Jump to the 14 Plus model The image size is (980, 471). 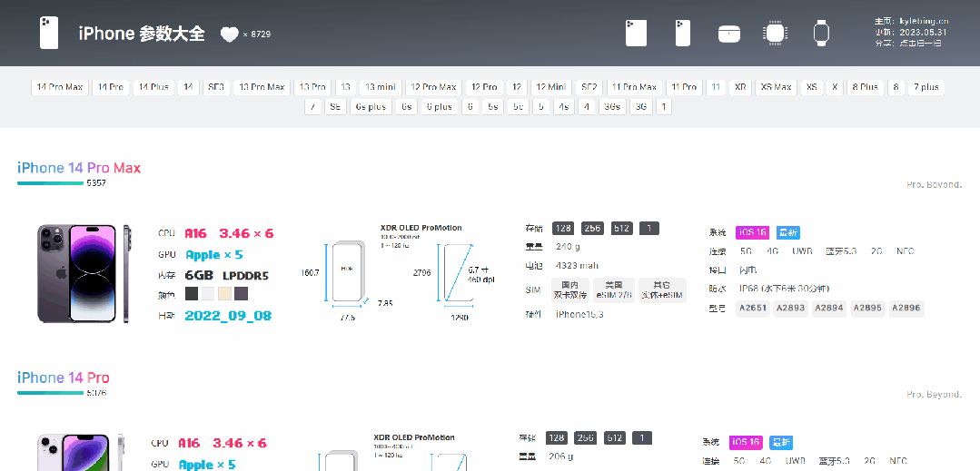(153, 87)
